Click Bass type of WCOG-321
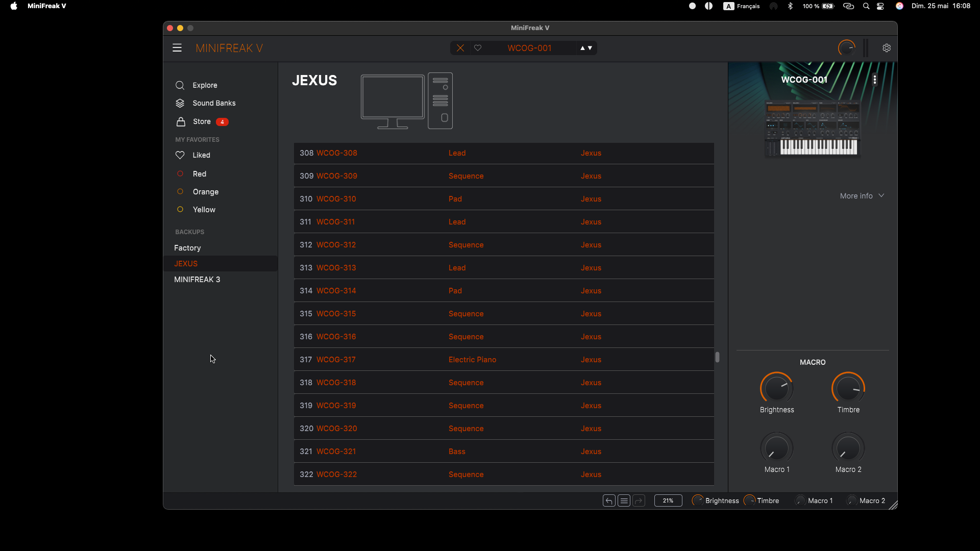980x551 pixels. [x=457, y=452]
